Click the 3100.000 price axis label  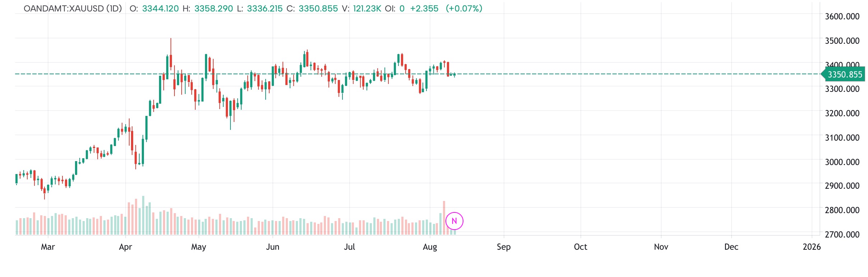click(x=842, y=138)
